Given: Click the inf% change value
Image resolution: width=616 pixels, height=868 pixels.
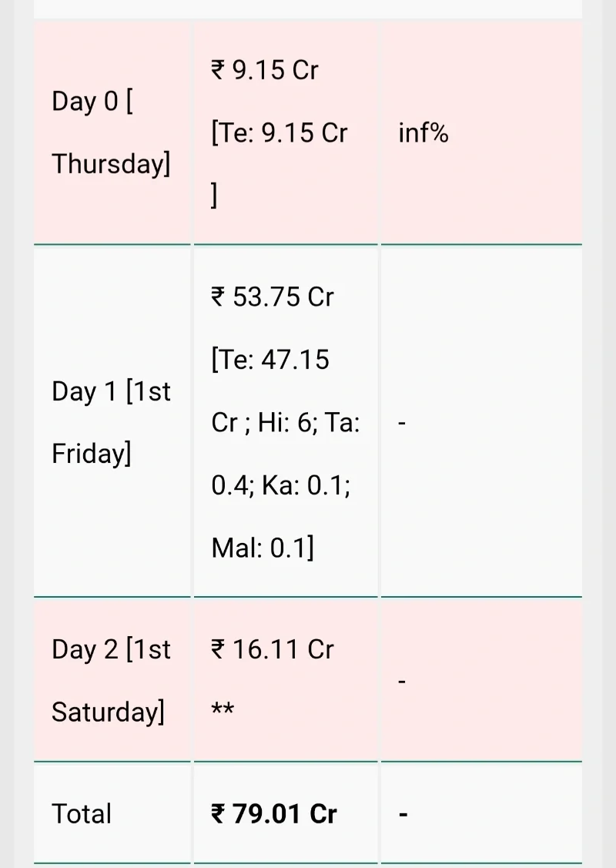Looking at the screenshot, I should click(x=423, y=133).
